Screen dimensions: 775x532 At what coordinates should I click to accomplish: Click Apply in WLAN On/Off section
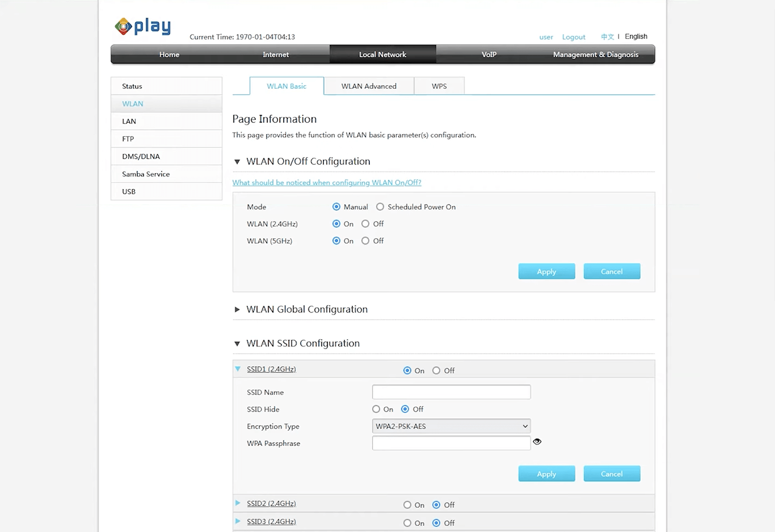[x=546, y=272]
